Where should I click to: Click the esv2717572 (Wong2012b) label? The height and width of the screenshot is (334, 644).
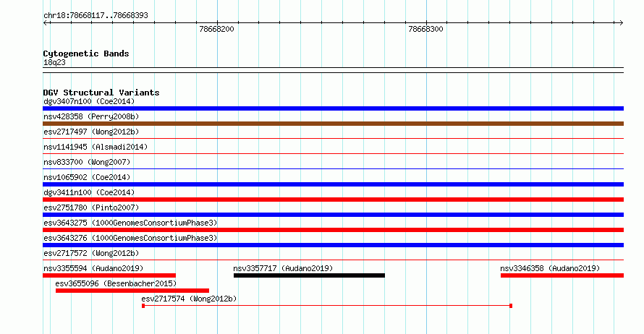click(91, 253)
